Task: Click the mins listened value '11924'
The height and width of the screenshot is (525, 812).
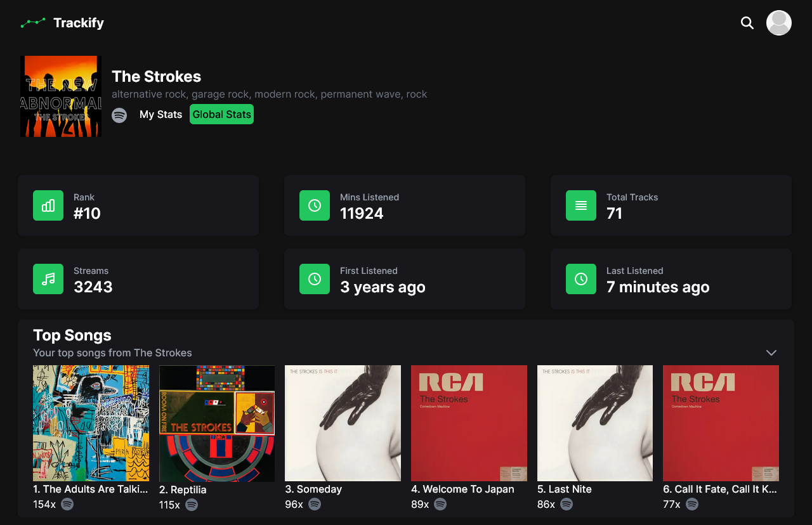Action: 362,213
